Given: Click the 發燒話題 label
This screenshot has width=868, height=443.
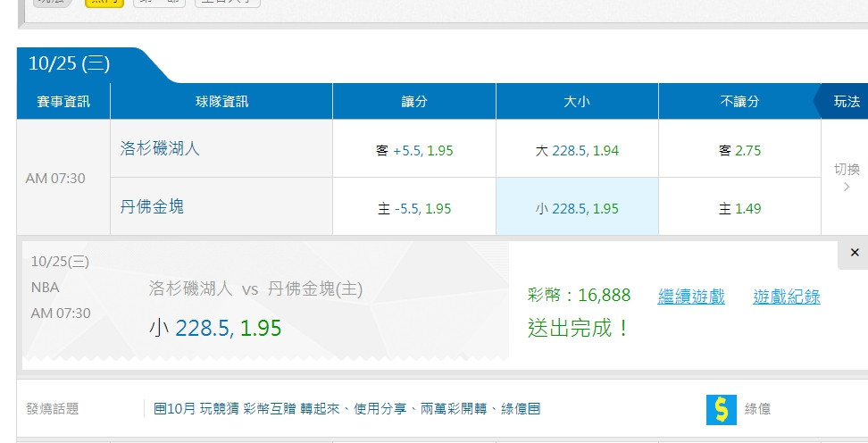Looking at the screenshot, I should (x=53, y=409).
